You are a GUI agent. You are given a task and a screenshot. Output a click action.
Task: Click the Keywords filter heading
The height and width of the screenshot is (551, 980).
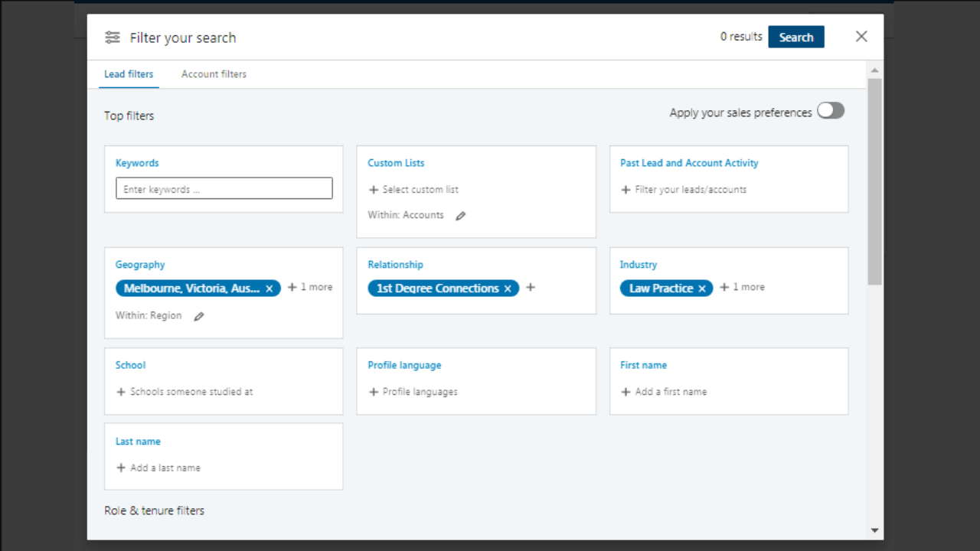(137, 163)
